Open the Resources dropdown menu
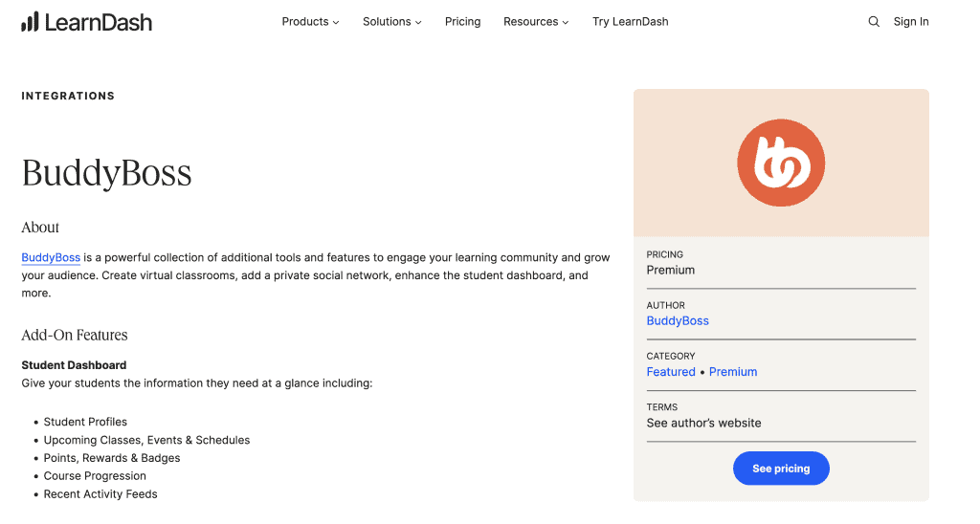Viewport: 980px width, 524px height. click(x=536, y=22)
